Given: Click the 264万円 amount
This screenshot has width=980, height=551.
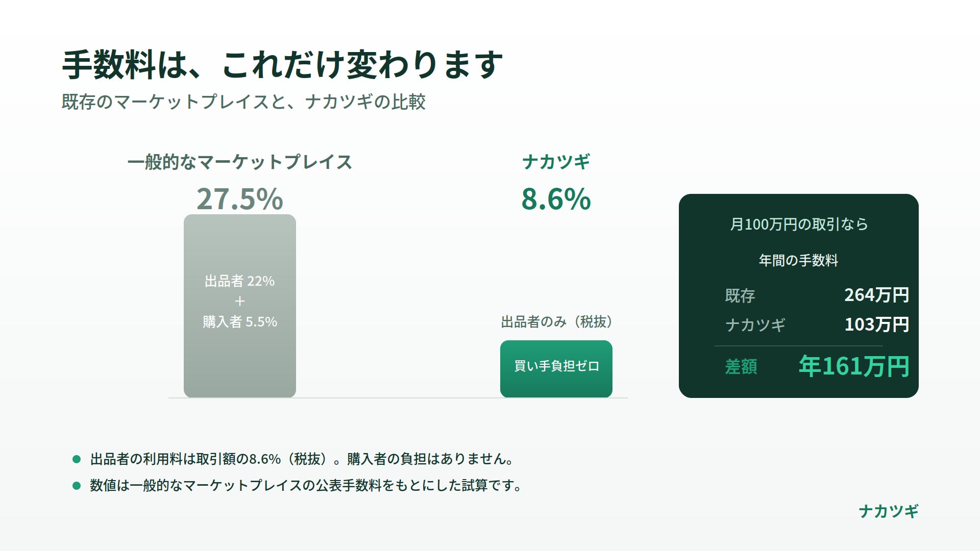Looking at the screenshot, I should (876, 295).
